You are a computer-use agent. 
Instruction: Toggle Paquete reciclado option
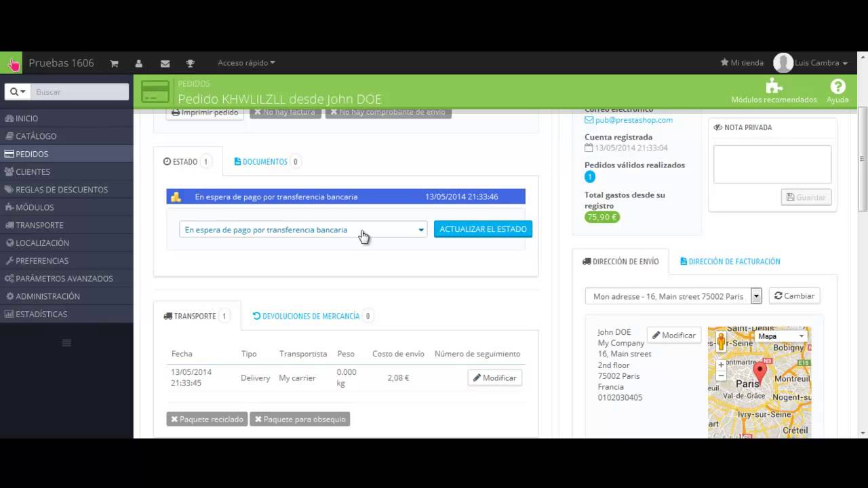coord(207,419)
